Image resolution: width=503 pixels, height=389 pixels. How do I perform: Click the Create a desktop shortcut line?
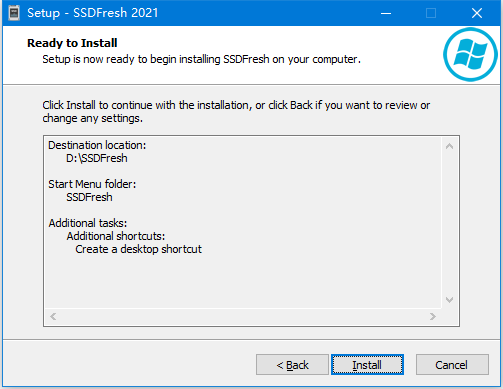pos(138,249)
